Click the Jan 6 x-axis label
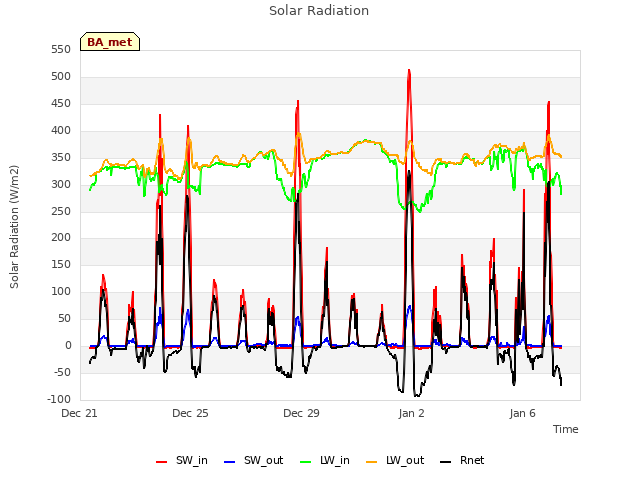640x480 pixels. click(x=522, y=413)
